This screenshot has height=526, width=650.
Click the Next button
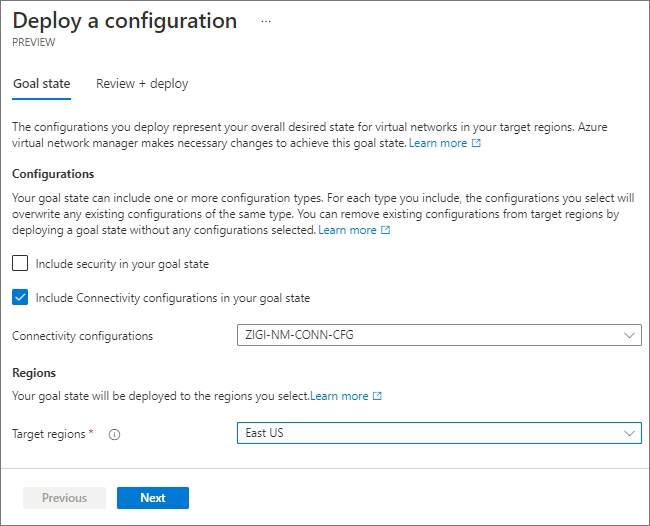tap(153, 498)
